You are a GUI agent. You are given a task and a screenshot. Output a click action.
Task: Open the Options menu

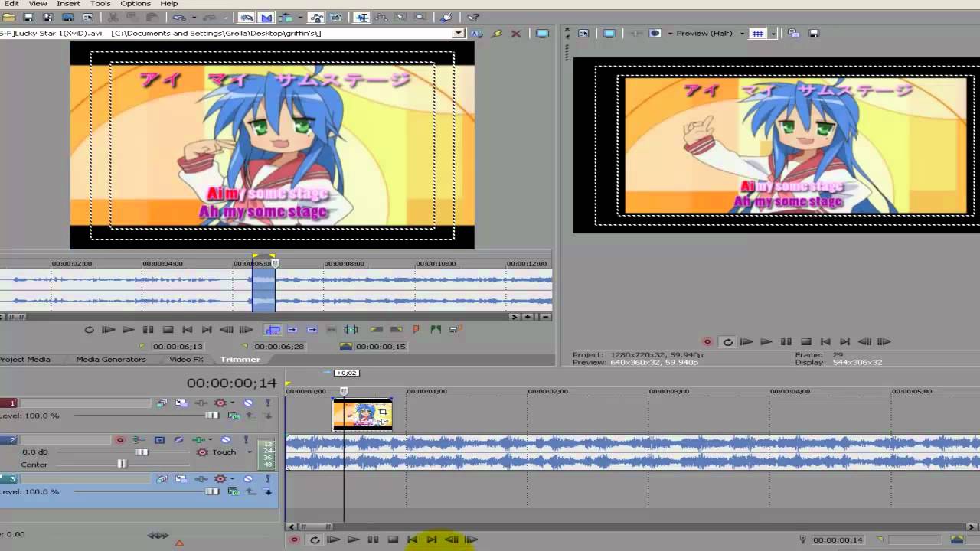pyautogui.click(x=136, y=4)
